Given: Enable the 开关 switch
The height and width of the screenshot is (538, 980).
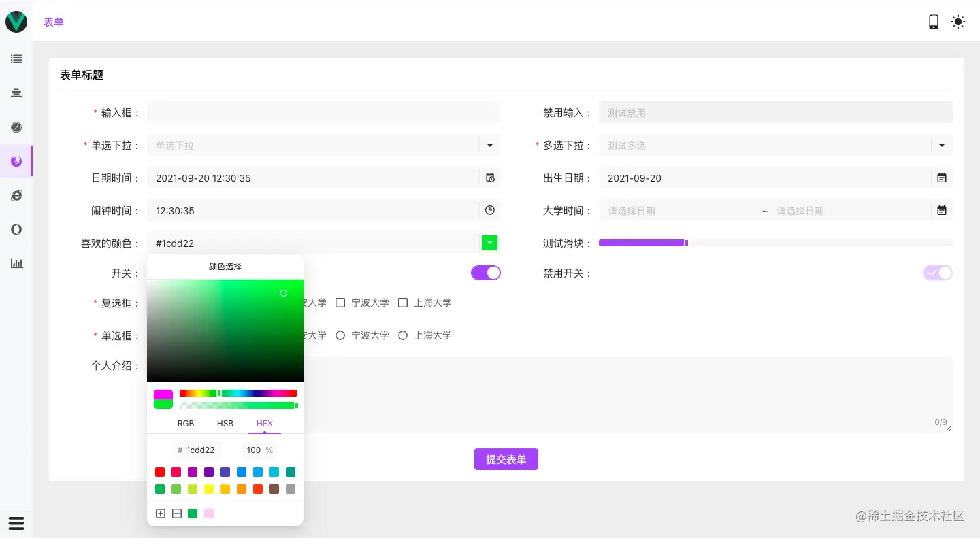Looking at the screenshot, I should (x=485, y=273).
